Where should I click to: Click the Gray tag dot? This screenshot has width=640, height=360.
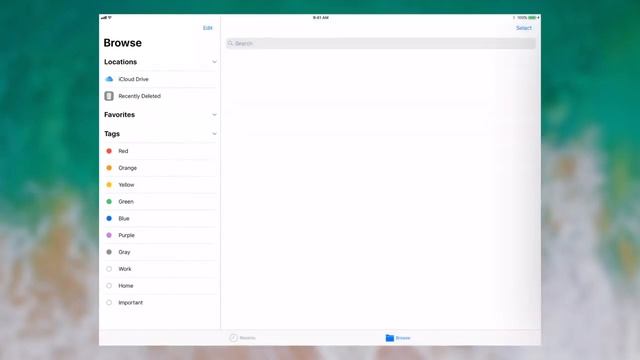point(109,252)
